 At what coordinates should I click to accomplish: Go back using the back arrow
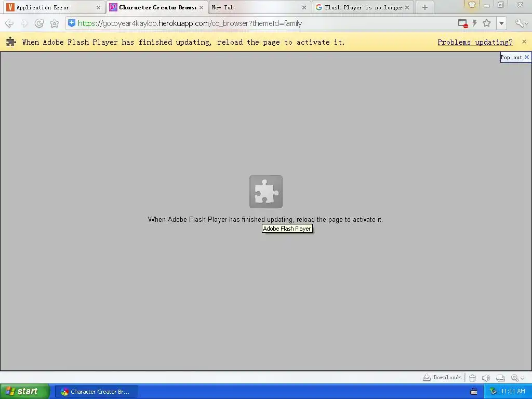pyautogui.click(x=9, y=23)
